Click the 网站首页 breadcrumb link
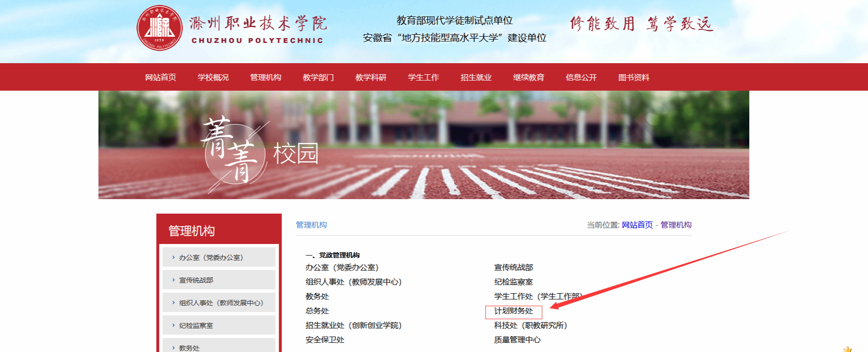 click(x=637, y=225)
